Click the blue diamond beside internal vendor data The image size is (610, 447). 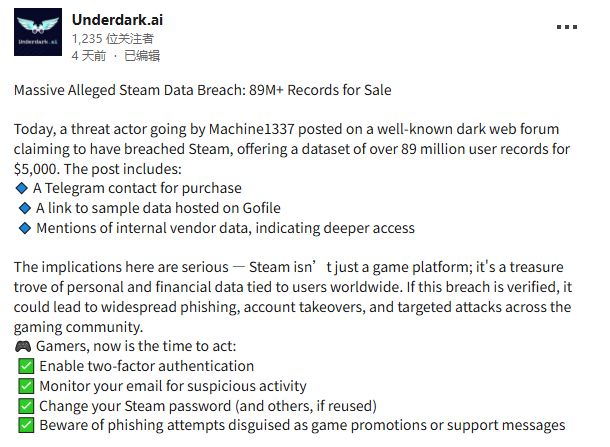[x=25, y=228]
